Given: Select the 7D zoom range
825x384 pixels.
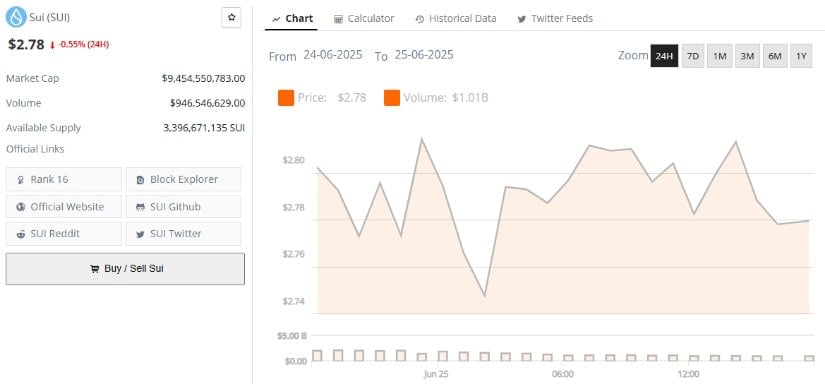Looking at the screenshot, I should pos(693,56).
